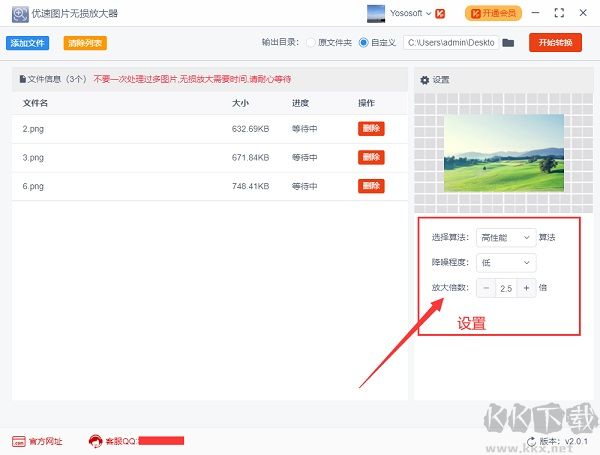Click the output path input field
The image size is (600, 455).
(x=451, y=42)
